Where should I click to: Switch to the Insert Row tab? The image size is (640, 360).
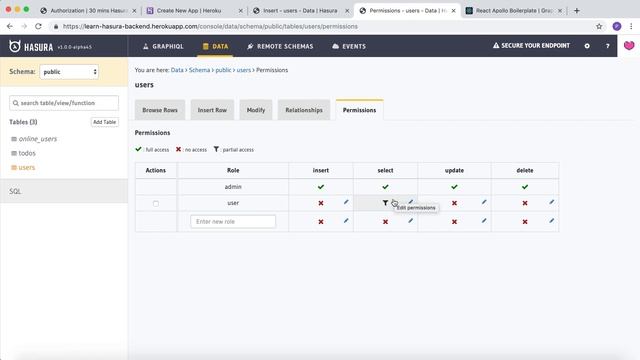[212, 110]
